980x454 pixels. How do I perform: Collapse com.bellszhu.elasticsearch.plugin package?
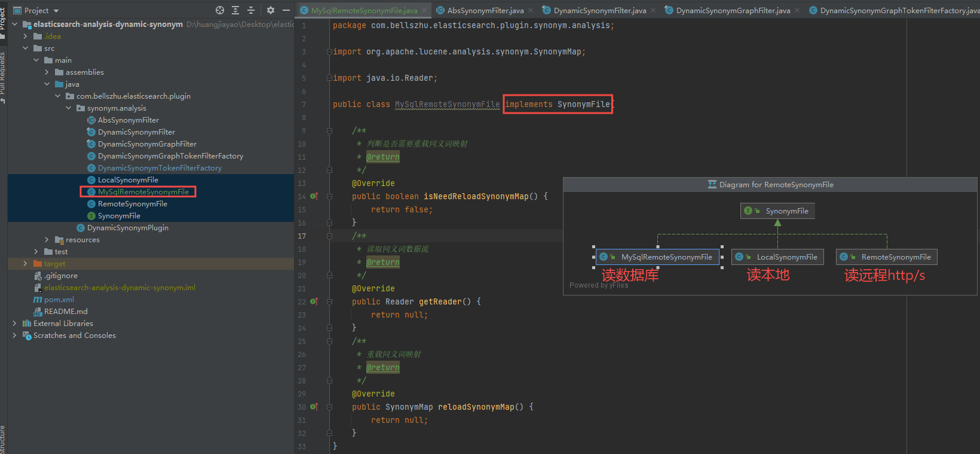click(57, 96)
